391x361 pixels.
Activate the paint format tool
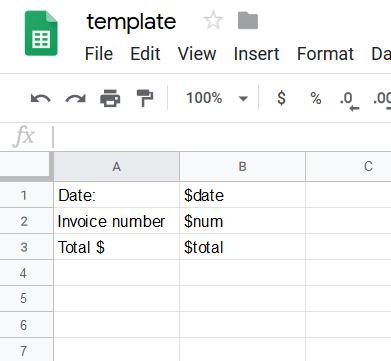tap(145, 98)
